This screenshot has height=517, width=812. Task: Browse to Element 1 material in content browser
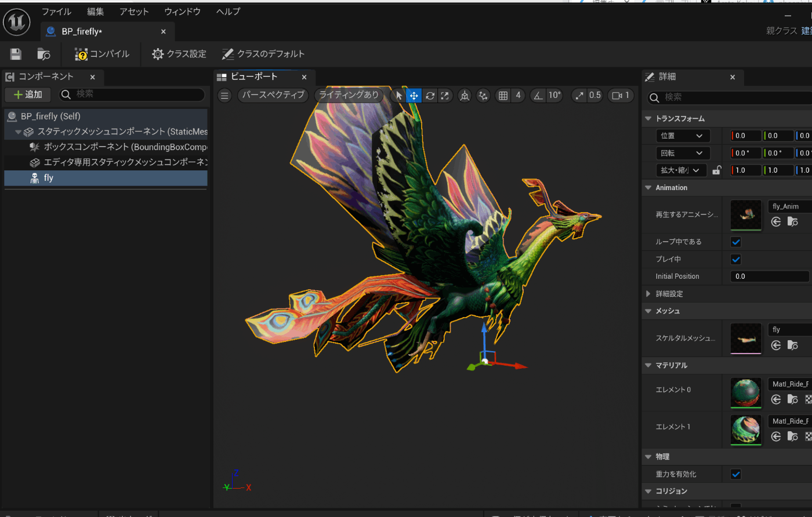click(x=793, y=436)
